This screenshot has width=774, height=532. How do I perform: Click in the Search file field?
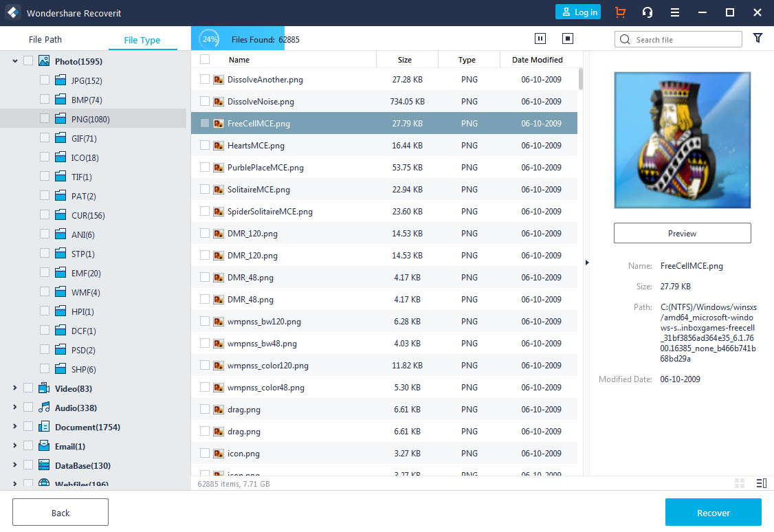tap(678, 39)
